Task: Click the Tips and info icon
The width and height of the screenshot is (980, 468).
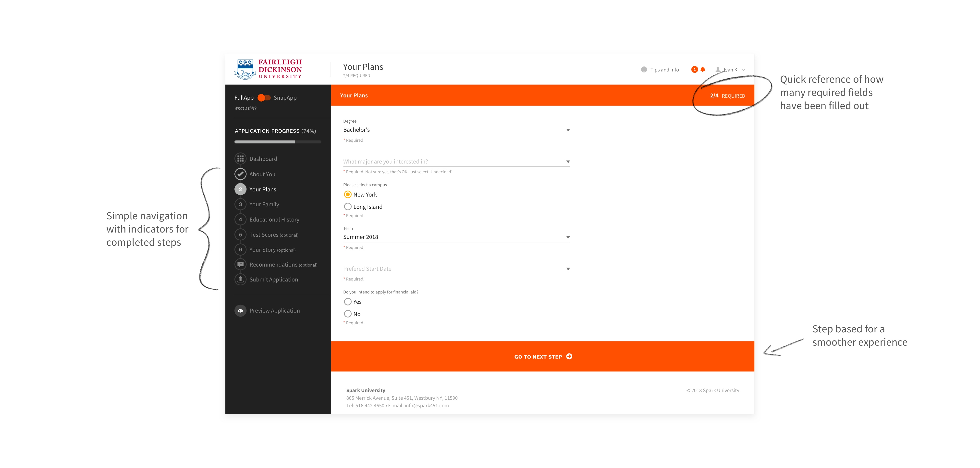Action: 644,70
